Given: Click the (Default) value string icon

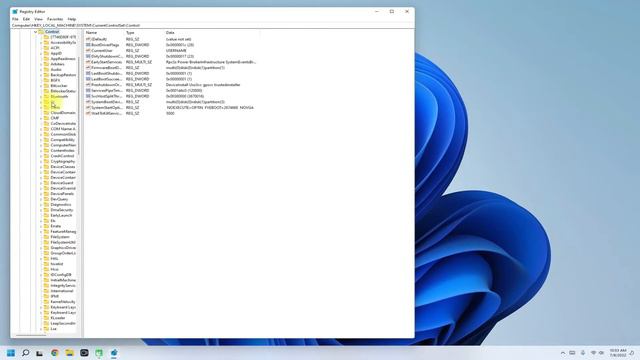Looking at the screenshot, I should tap(88, 39).
